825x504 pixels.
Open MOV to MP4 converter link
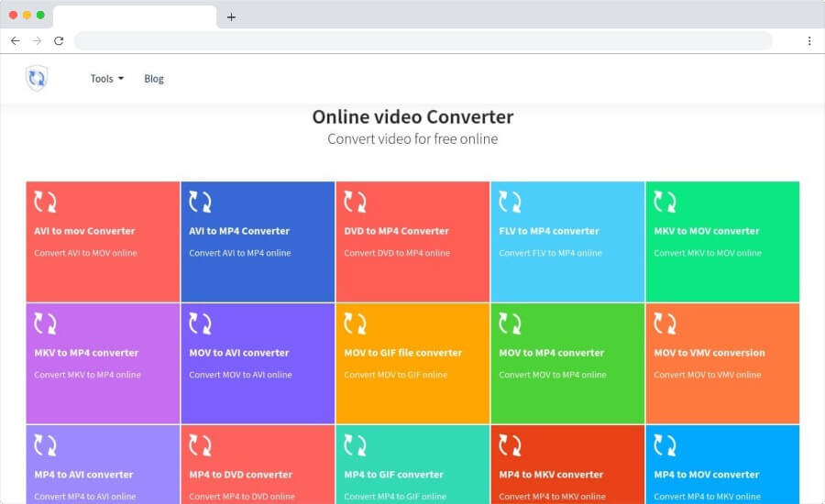(552, 353)
